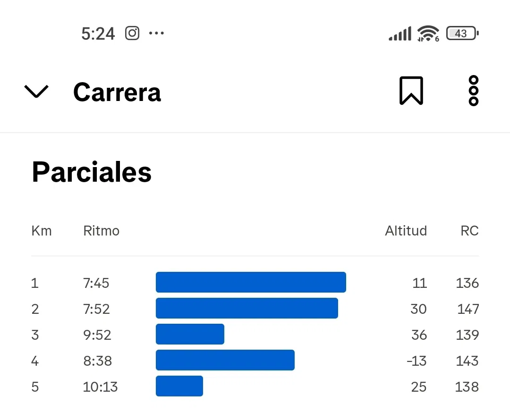510x420 pixels.
Task: Tap the Wi-Fi status icon
Action: click(428, 34)
